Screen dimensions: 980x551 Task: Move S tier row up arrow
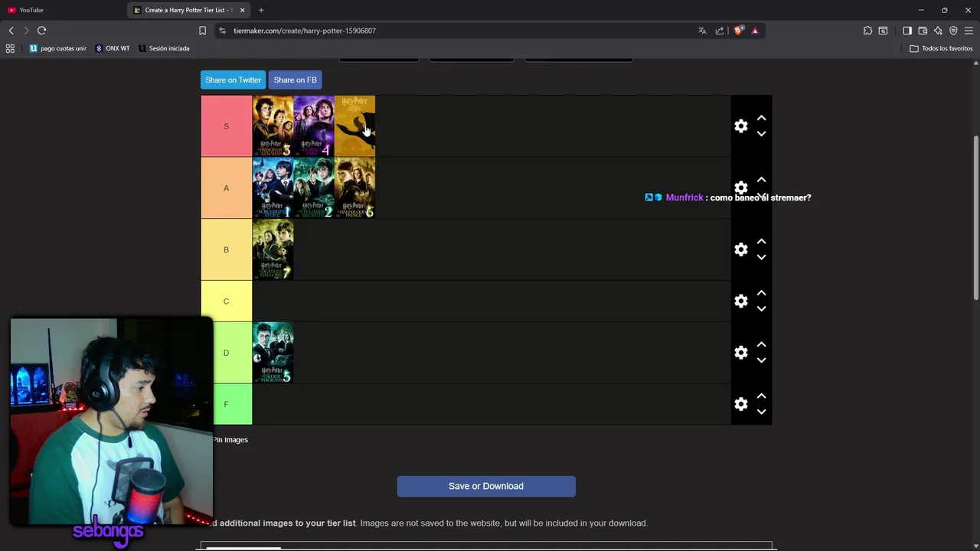(x=761, y=119)
